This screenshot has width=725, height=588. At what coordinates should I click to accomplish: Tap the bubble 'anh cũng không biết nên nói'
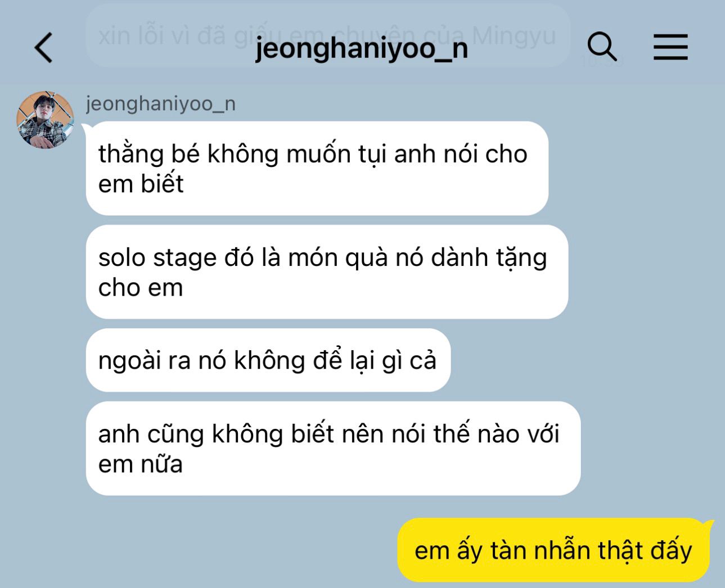pos(333,449)
